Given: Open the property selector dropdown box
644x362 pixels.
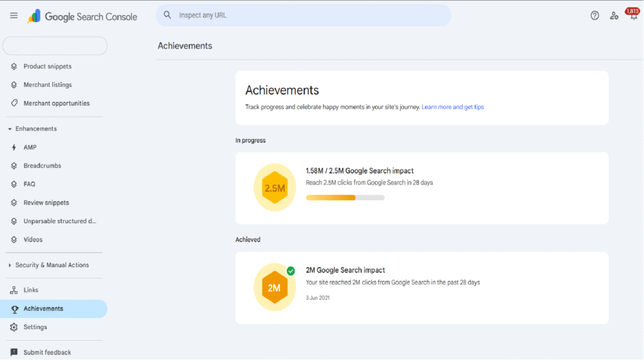Looking at the screenshot, I should [x=55, y=45].
